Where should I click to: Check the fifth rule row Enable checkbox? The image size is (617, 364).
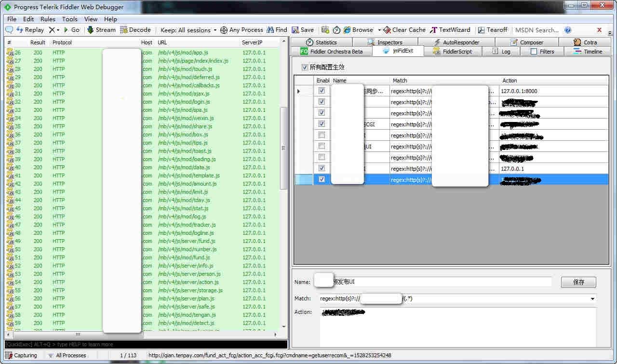click(322, 135)
